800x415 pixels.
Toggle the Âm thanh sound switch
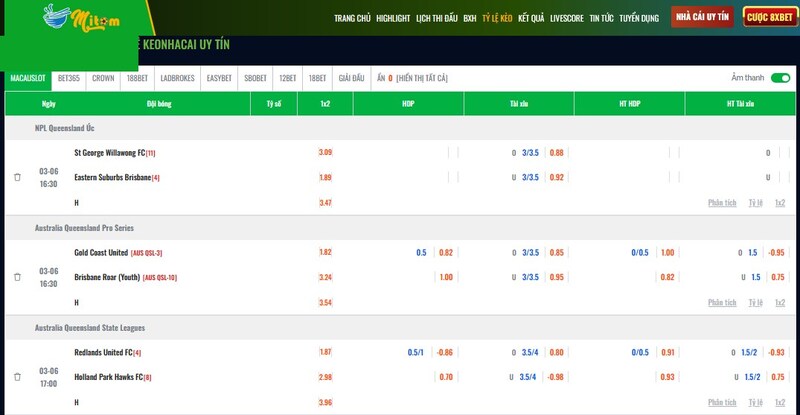click(780, 78)
